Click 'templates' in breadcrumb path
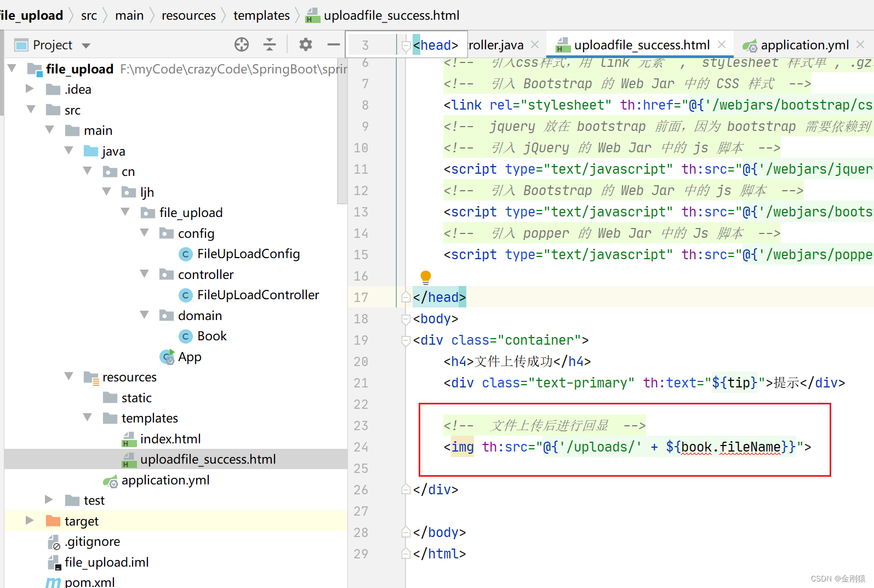The height and width of the screenshot is (588, 874). click(x=261, y=15)
